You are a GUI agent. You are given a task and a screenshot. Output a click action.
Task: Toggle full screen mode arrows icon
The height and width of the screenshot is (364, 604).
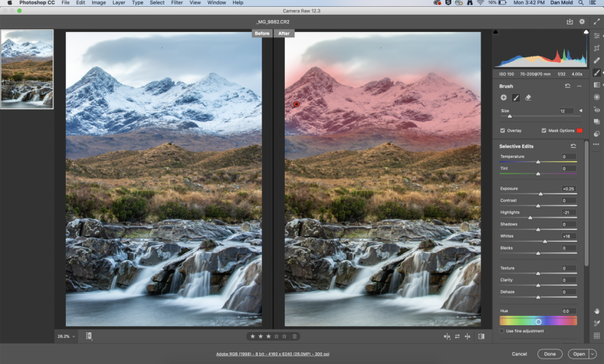pyautogui.click(x=596, y=22)
